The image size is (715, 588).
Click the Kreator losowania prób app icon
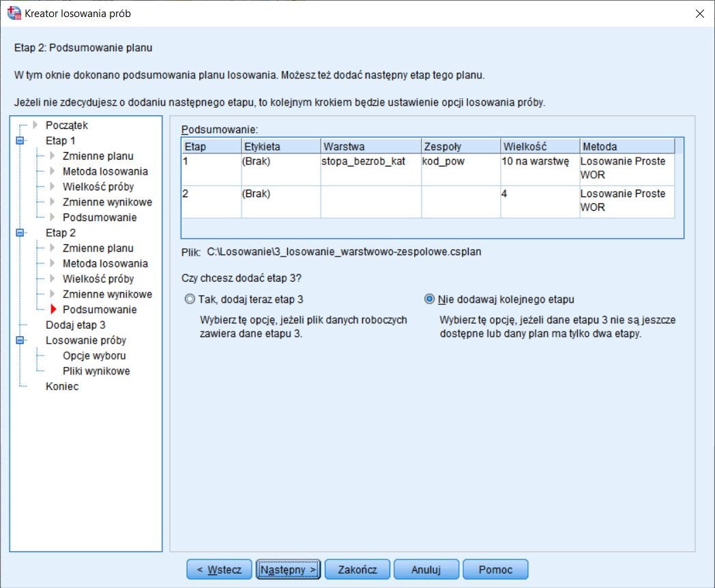coord(14,13)
